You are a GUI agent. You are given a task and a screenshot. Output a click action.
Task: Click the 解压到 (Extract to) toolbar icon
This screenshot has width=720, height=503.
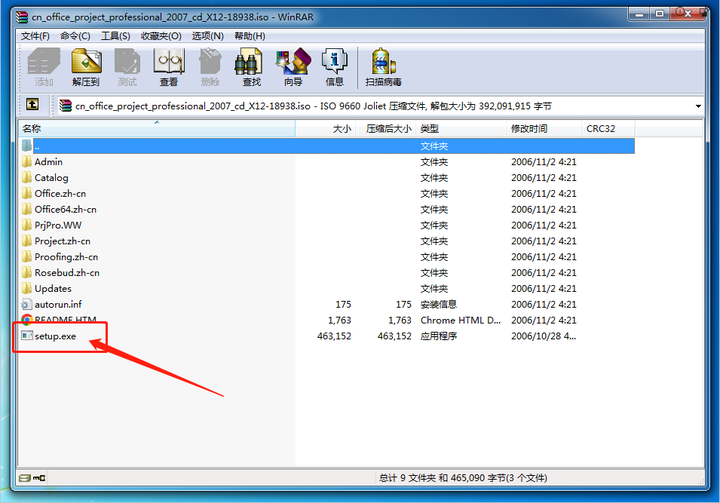(x=86, y=67)
